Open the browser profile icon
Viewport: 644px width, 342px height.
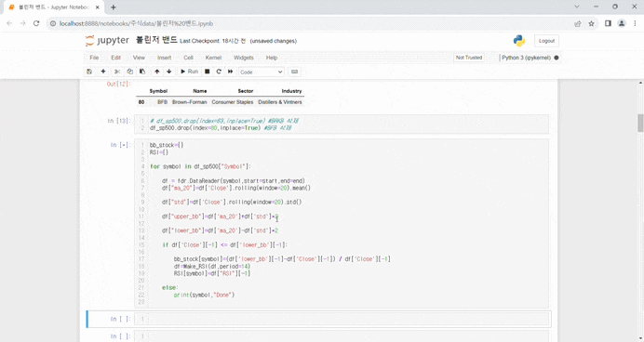(x=622, y=23)
